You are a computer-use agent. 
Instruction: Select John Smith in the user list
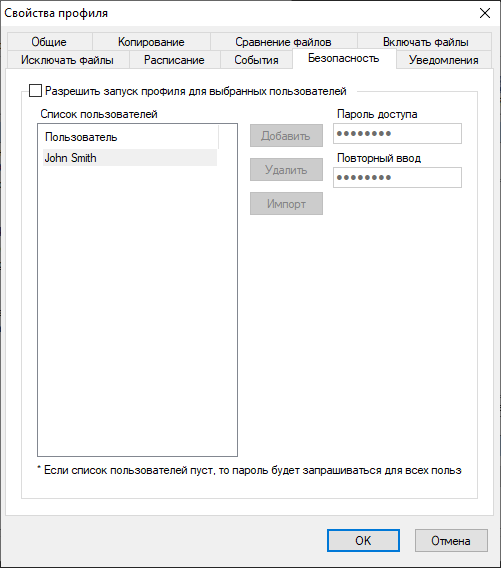tap(130, 158)
